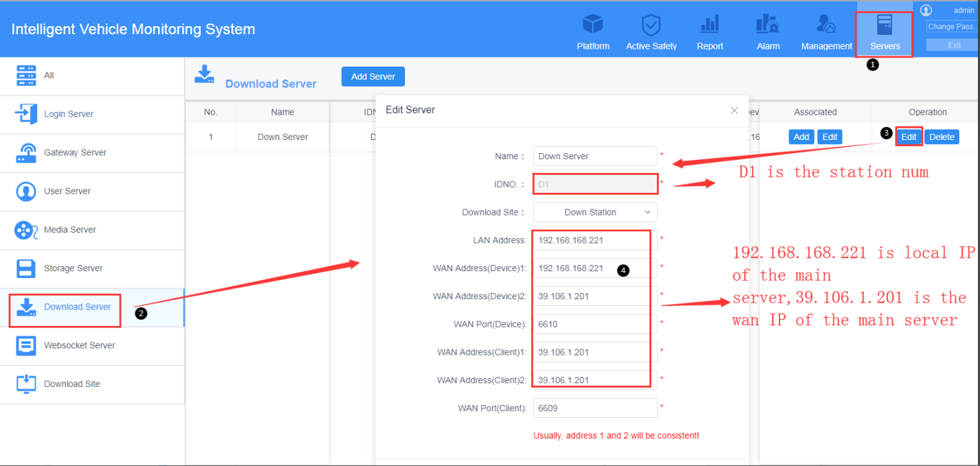The height and width of the screenshot is (466, 980).
Task: Click the Change Password button
Action: point(952,27)
